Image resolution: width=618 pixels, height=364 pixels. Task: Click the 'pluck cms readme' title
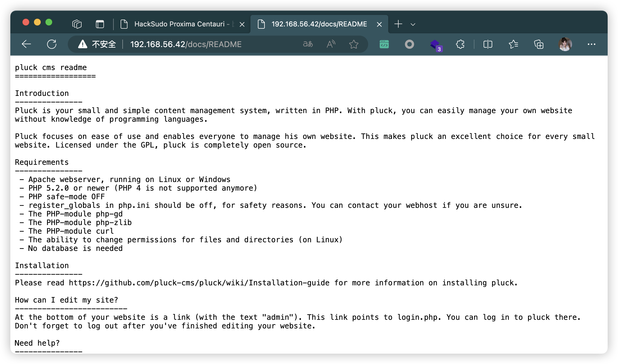pyautogui.click(x=51, y=67)
